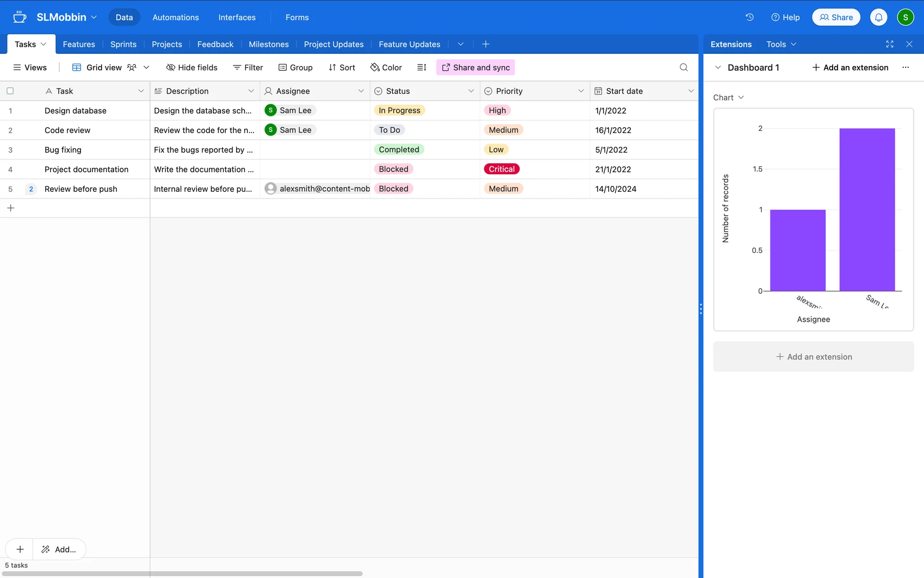924x578 pixels.
Task: Click the large Add an extension button
Action: click(x=813, y=357)
